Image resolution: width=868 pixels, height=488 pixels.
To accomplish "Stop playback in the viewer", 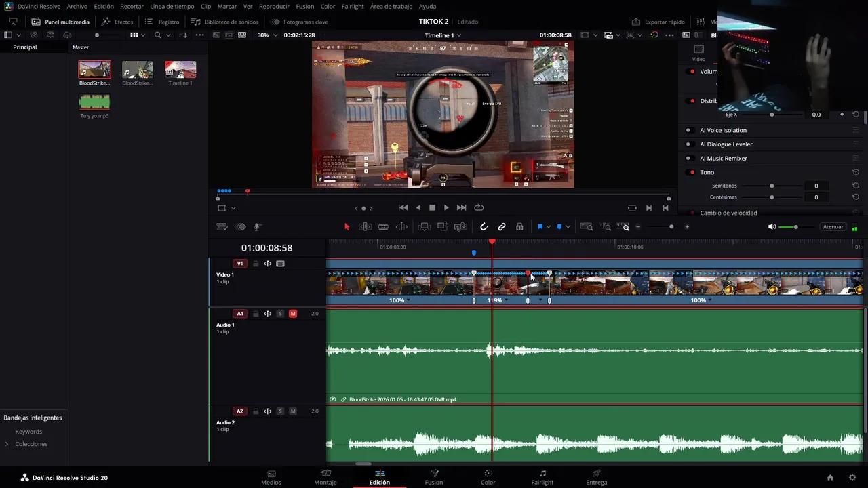I will click(432, 208).
